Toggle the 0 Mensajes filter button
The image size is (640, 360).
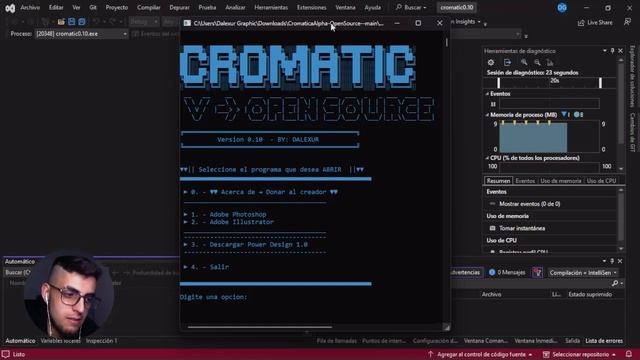507,272
